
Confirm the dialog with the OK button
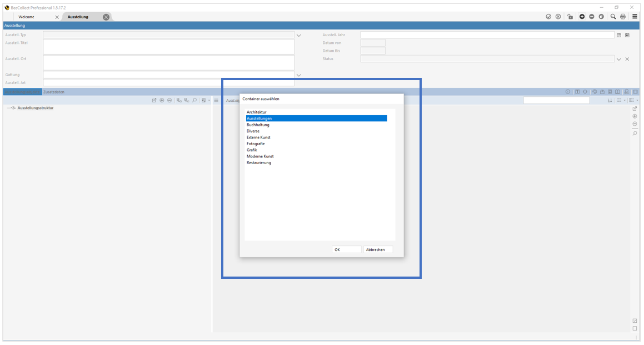346,250
